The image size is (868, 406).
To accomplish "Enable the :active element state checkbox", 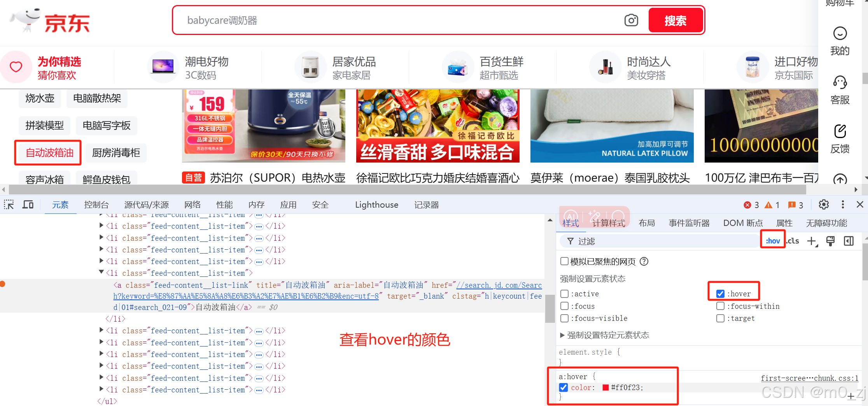I will [x=565, y=294].
